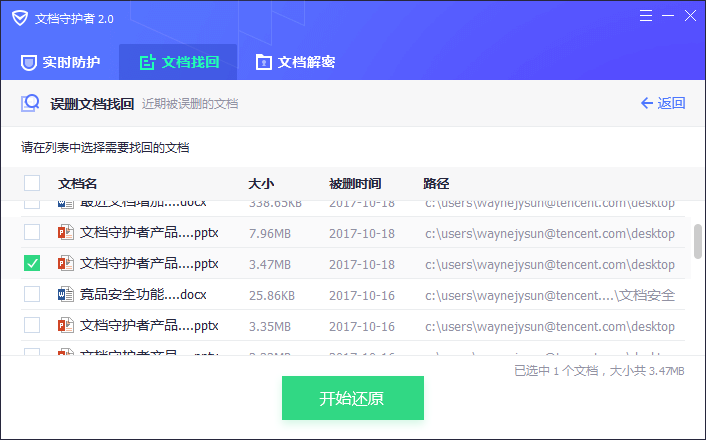
Task: Check the 7.96MB pptx file checkbox
Action: pyautogui.click(x=32, y=232)
